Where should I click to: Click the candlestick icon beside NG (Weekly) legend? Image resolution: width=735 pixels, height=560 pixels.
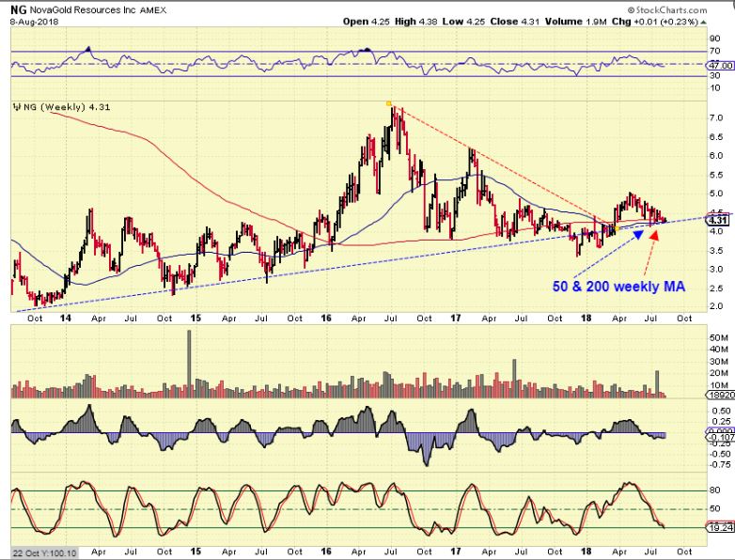point(16,107)
